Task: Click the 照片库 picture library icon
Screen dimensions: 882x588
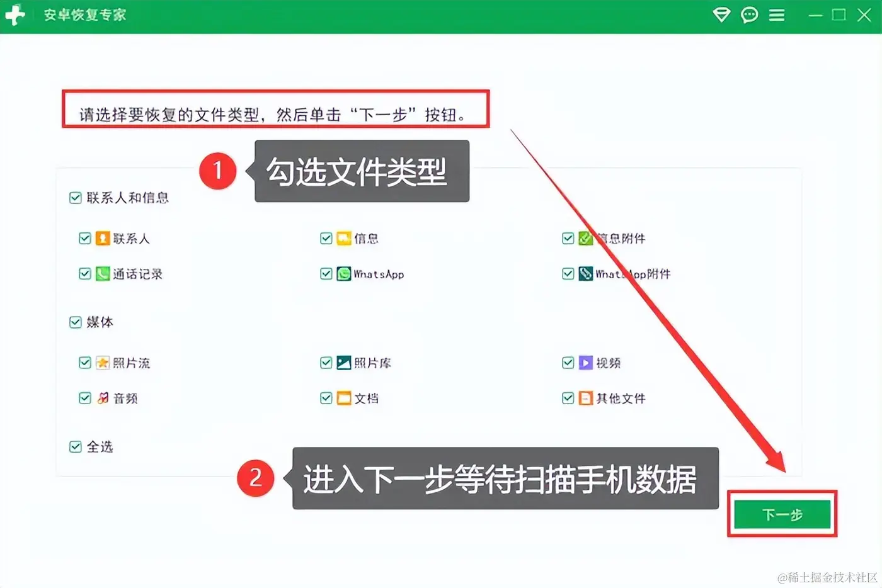Action: pyautogui.click(x=343, y=363)
